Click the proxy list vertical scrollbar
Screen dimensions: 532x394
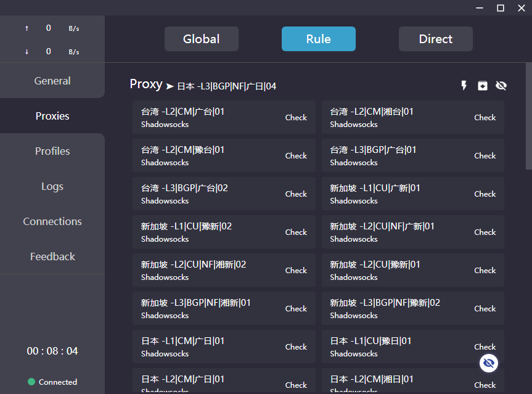[x=528, y=117]
